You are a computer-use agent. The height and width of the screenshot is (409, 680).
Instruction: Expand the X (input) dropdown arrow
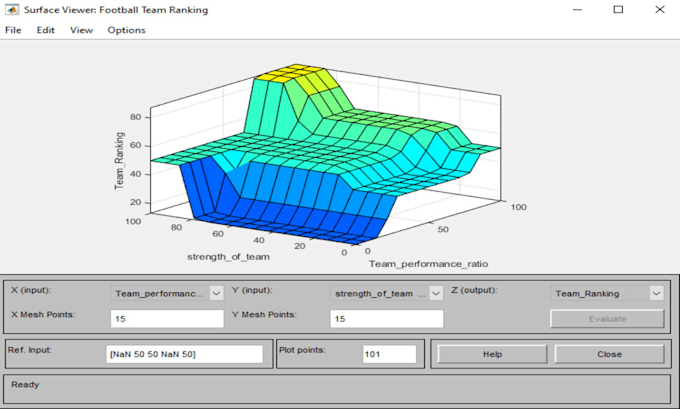click(x=216, y=294)
